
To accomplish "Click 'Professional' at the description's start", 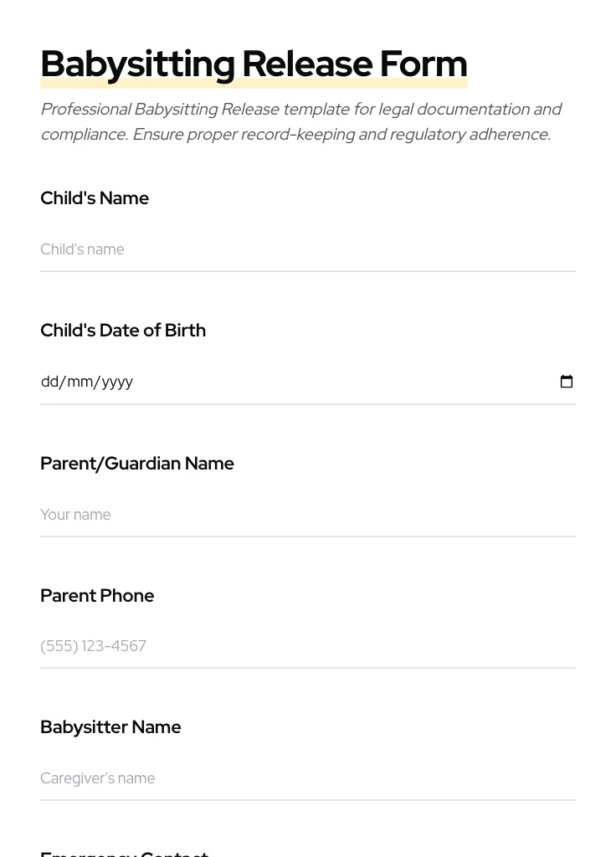I will click(x=85, y=110).
